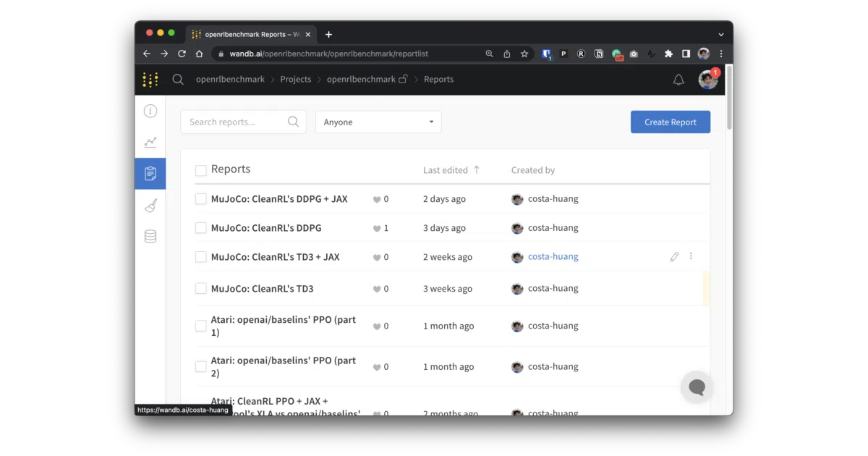Go to the openrlbenchmark entity breadcrumb
The image size is (868, 456).
[230, 80]
